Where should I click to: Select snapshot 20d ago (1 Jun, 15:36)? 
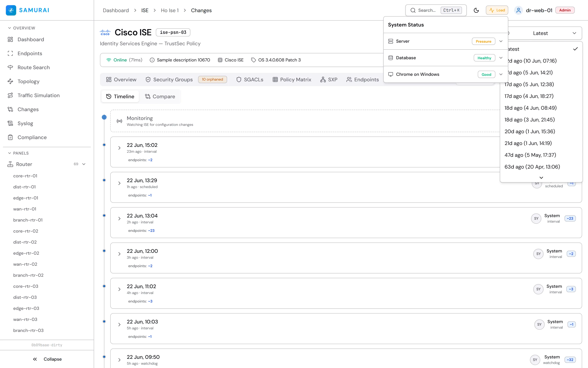pos(541,131)
